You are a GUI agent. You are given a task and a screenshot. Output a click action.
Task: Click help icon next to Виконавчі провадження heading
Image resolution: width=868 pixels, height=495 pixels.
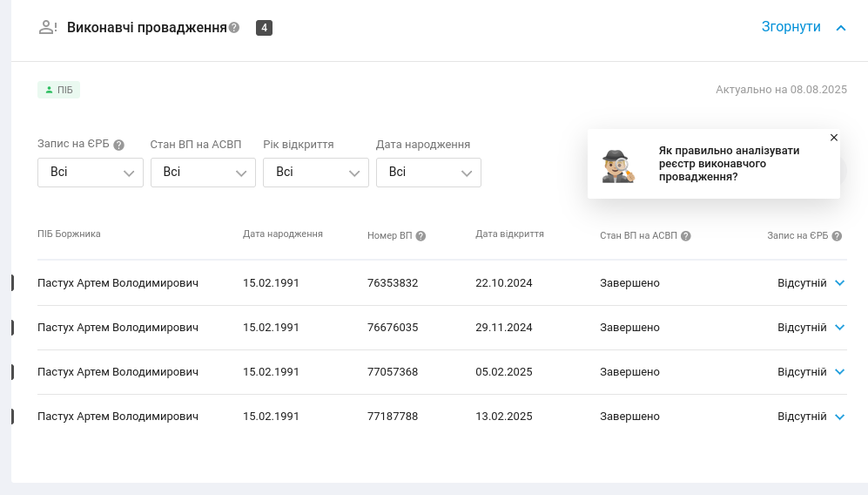click(234, 28)
